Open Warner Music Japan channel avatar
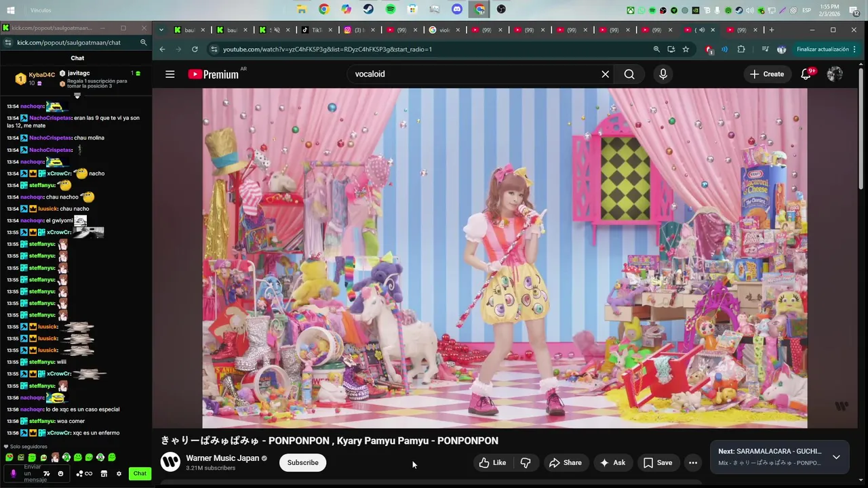This screenshot has height=488, width=868. click(x=170, y=462)
